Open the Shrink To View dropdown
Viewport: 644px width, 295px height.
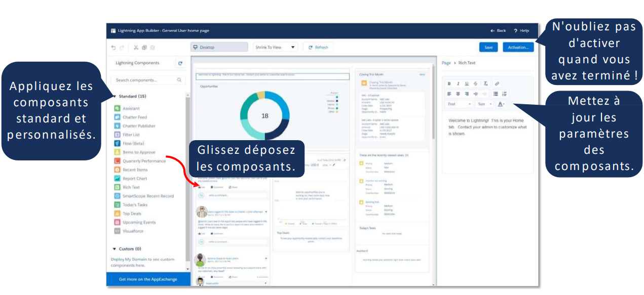click(x=275, y=47)
